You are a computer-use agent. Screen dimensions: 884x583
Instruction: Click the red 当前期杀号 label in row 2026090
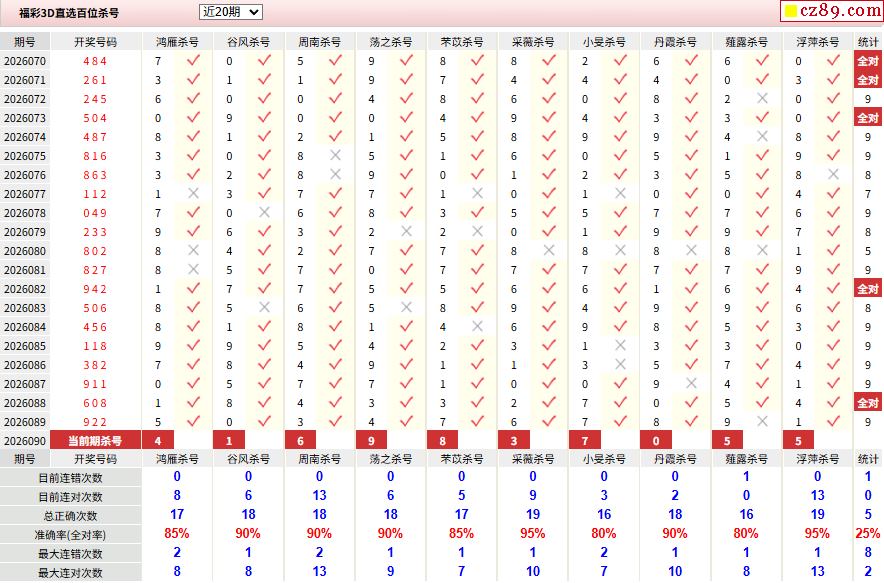click(95, 440)
